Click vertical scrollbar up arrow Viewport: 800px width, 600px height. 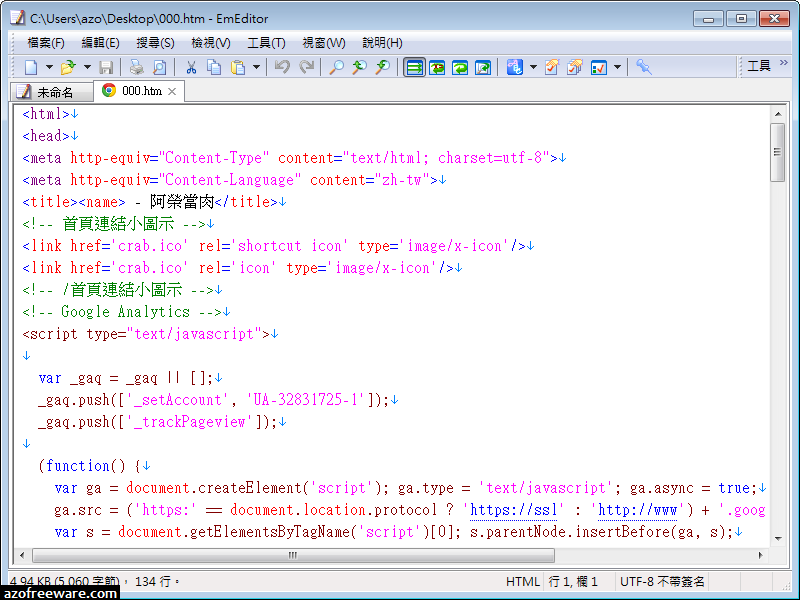(778, 114)
